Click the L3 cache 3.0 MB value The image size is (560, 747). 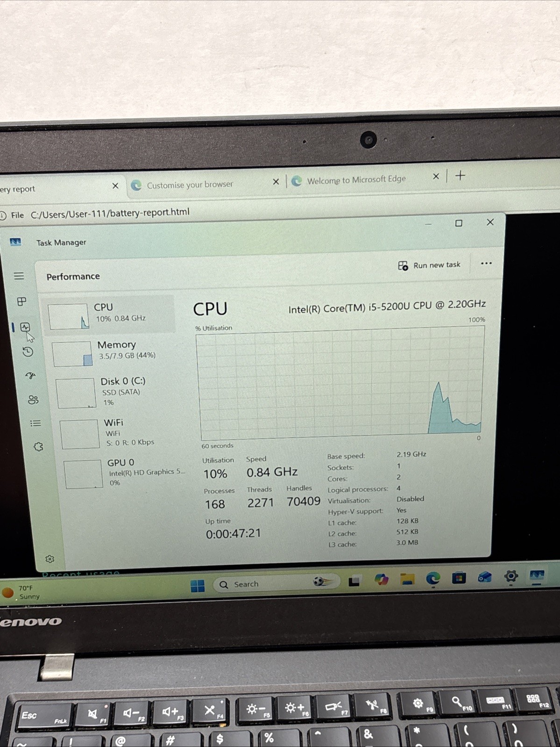click(x=407, y=542)
